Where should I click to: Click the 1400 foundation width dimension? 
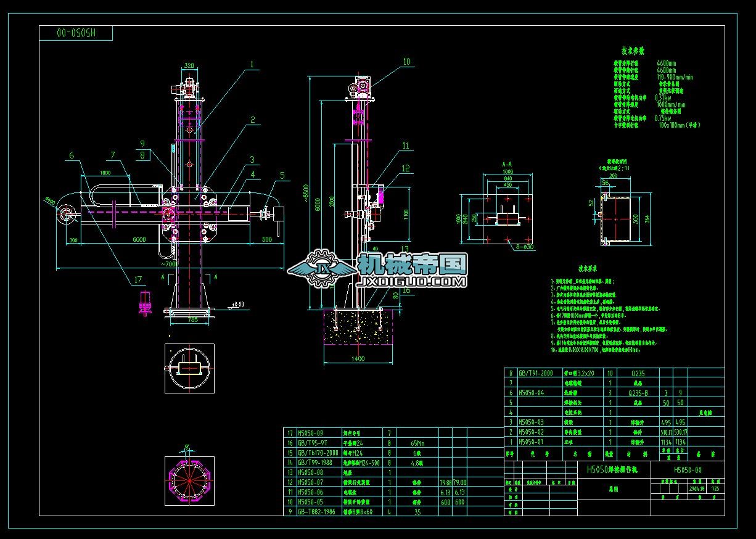pyautogui.click(x=358, y=358)
